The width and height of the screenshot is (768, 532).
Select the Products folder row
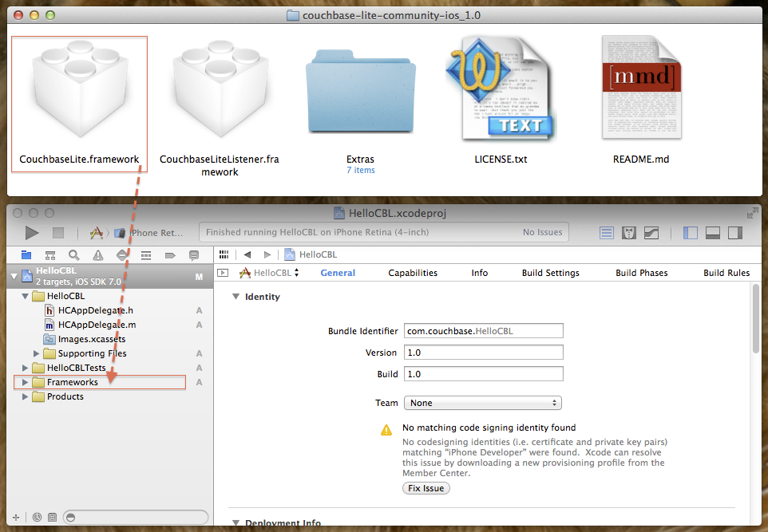coord(110,396)
